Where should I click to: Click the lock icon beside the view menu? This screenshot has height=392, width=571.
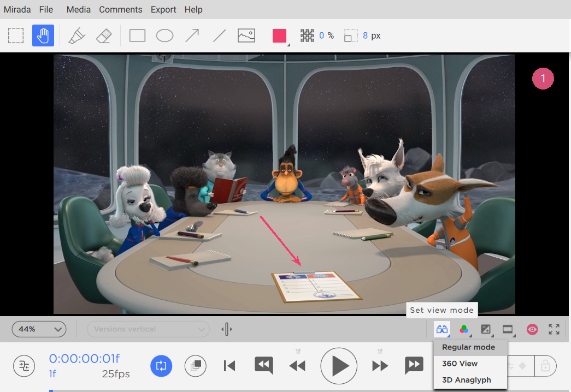tap(545, 366)
